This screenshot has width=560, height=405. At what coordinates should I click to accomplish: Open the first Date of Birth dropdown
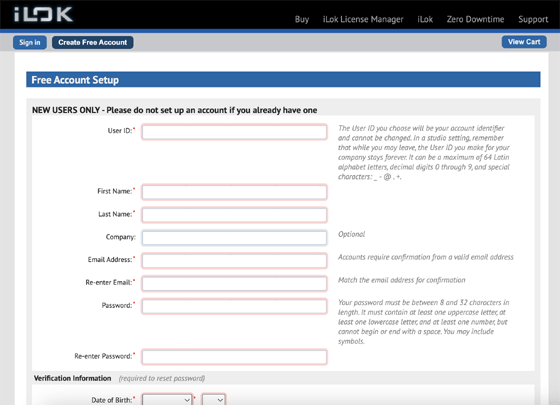click(x=167, y=400)
